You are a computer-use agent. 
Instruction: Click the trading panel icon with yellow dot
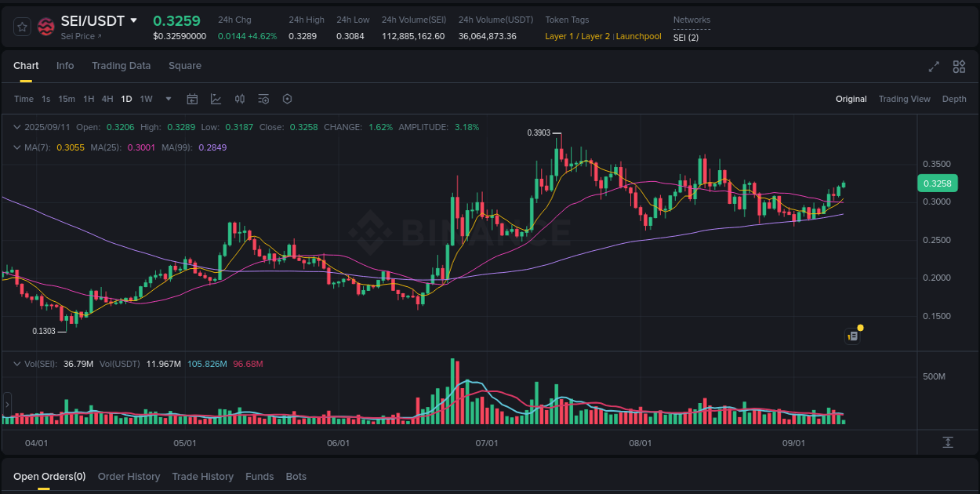853,336
